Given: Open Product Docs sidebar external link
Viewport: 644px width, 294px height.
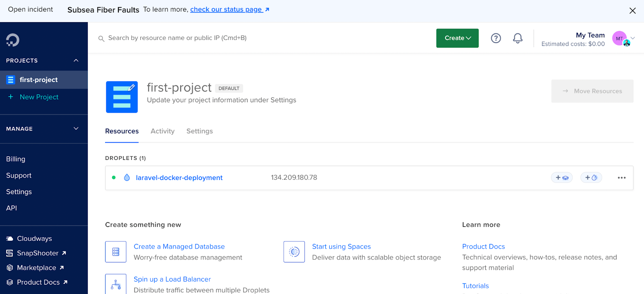Looking at the screenshot, I should 42,282.
